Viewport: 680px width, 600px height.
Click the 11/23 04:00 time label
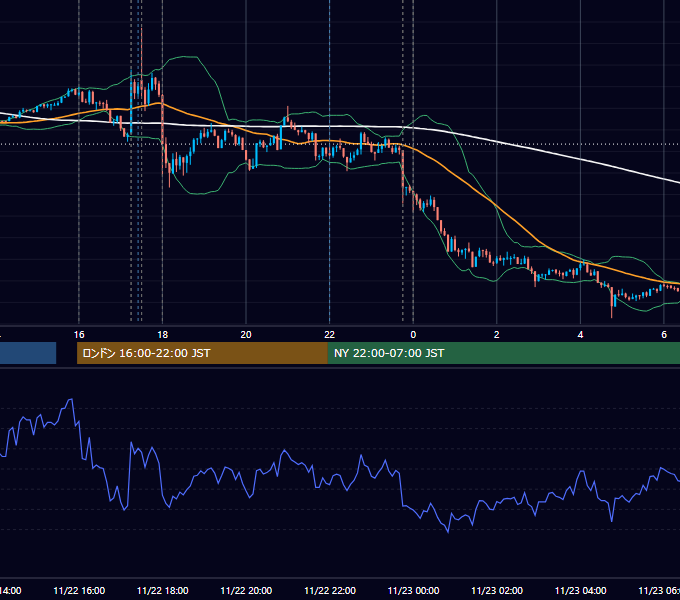tap(581, 590)
